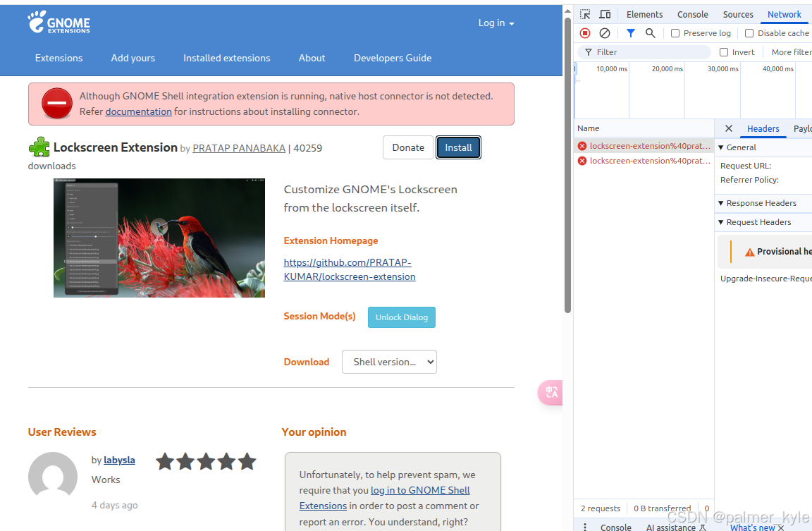Open network search with the magnifier icon
This screenshot has width=812, height=531.
tap(651, 33)
